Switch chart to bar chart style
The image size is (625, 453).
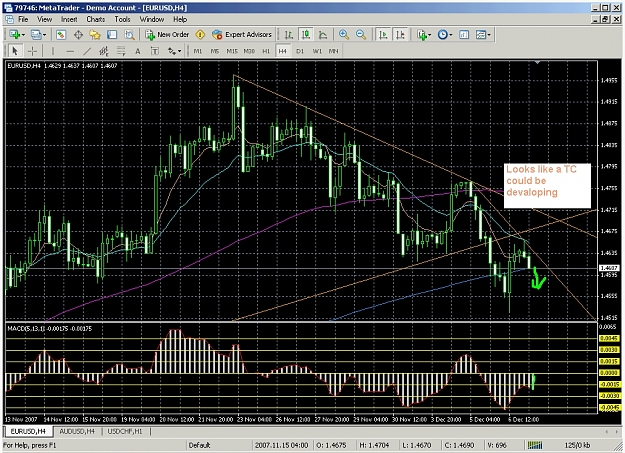(289, 35)
